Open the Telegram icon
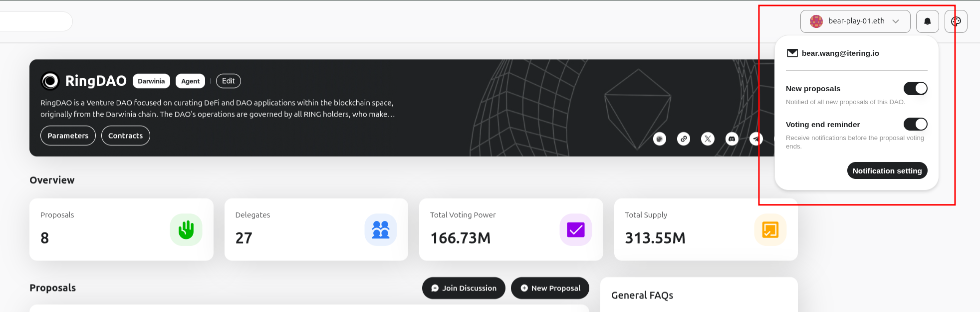This screenshot has width=980, height=312. click(x=756, y=139)
